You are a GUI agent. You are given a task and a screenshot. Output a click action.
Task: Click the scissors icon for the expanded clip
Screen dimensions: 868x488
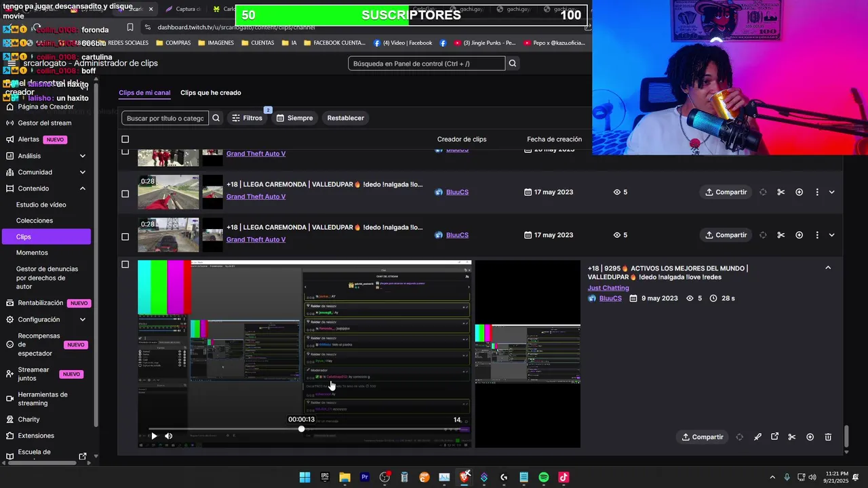[x=791, y=437]
